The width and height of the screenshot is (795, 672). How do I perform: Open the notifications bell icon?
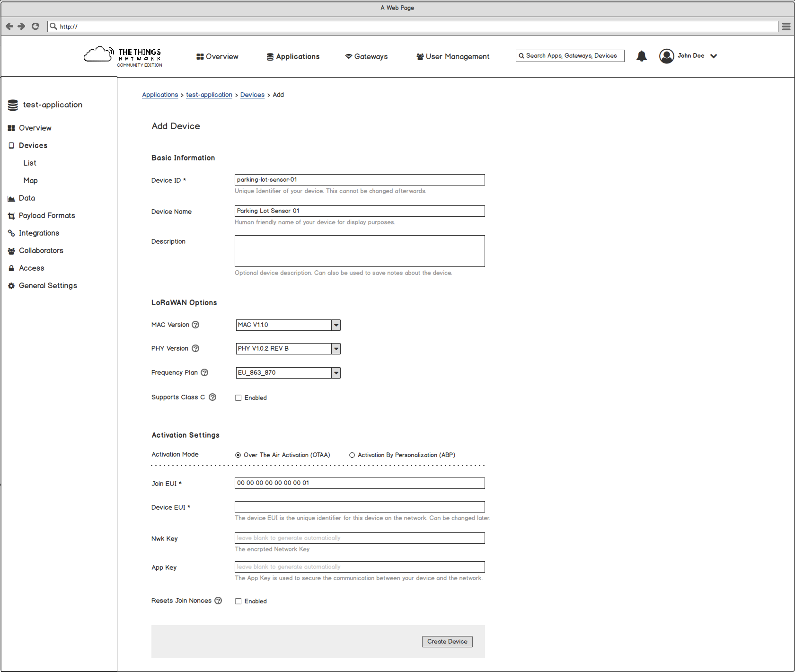[x=642, y=56]
